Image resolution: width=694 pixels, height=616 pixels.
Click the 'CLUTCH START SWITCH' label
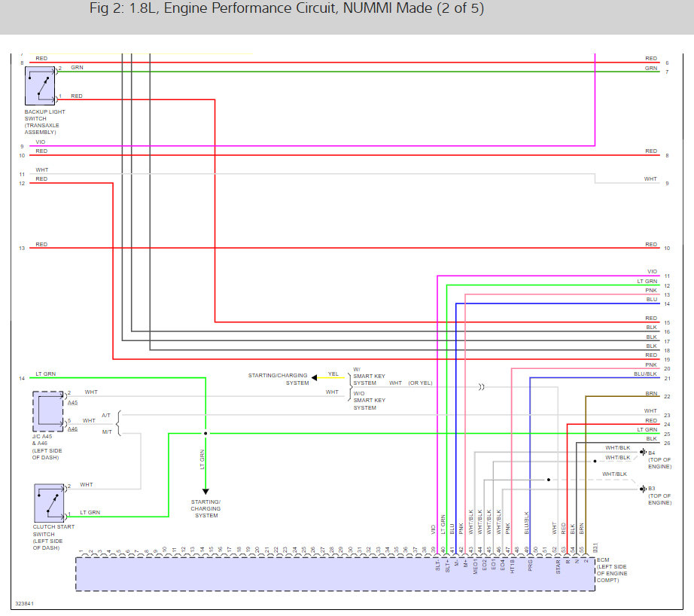(53, 537)
